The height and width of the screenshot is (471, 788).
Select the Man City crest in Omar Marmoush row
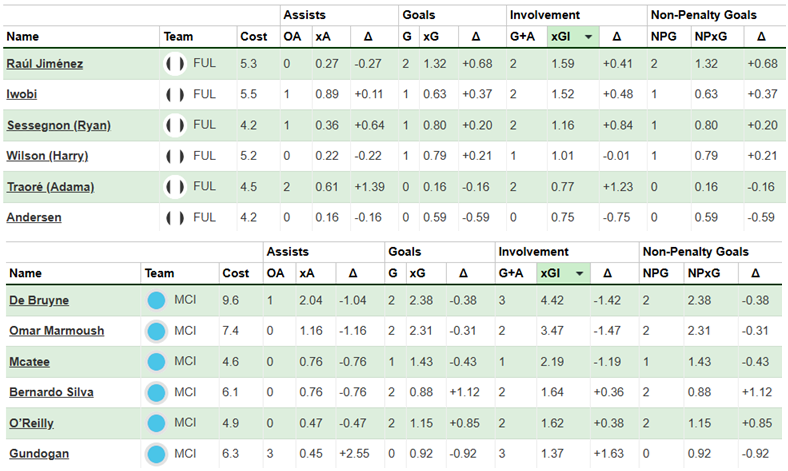tap(156, 331)
